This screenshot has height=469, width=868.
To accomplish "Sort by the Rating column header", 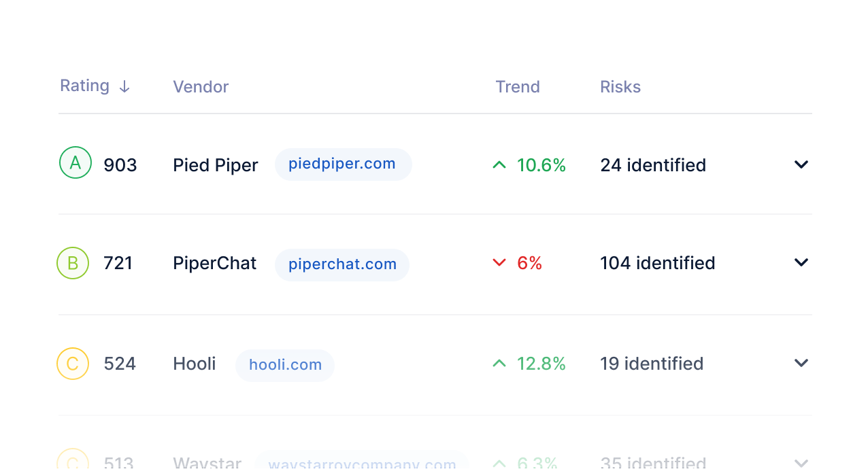I will [x=84, y=86].
